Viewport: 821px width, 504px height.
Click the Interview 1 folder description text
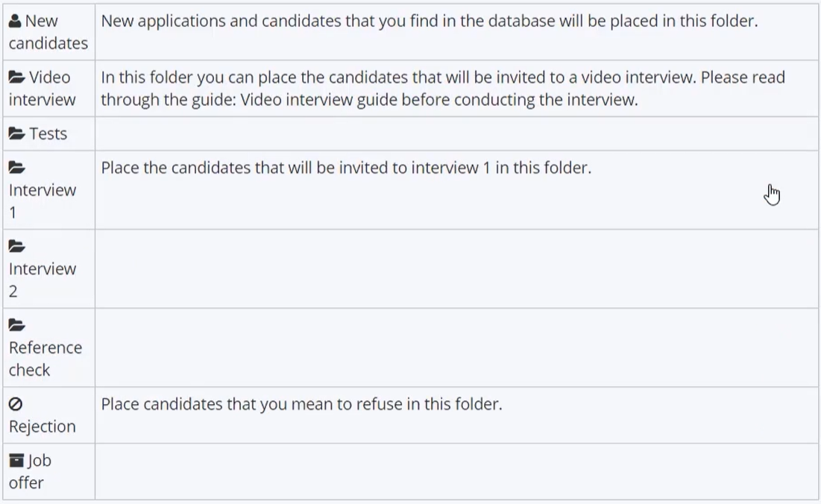tap(346, 168)
